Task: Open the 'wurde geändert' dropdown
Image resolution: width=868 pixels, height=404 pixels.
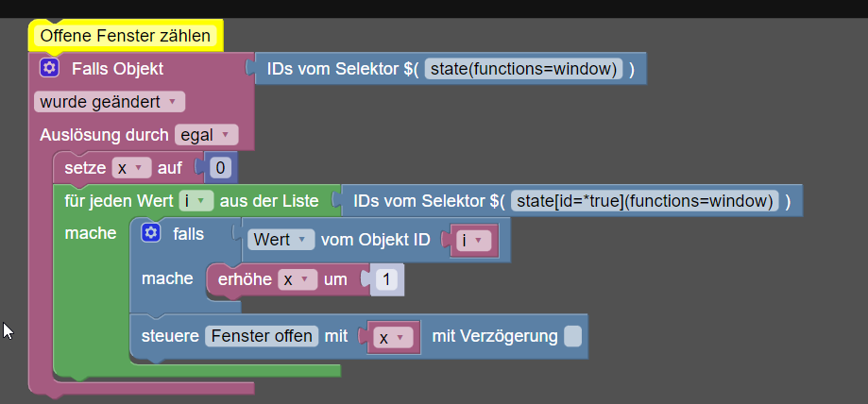Action: tap(110, 102)
